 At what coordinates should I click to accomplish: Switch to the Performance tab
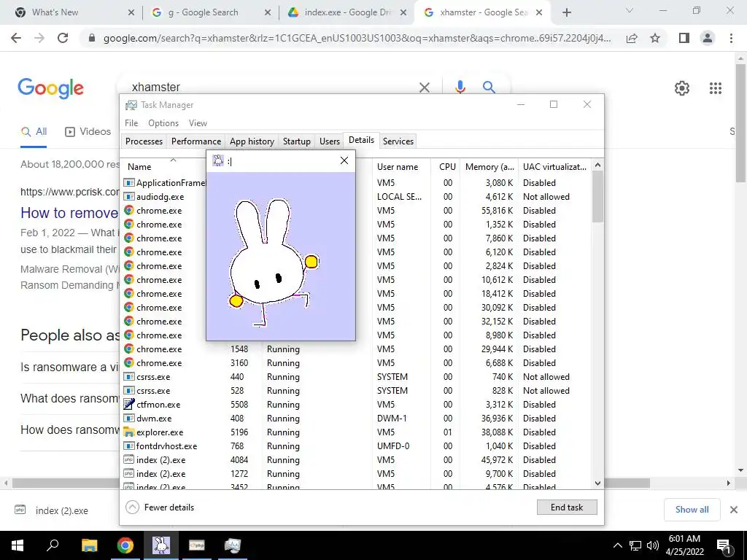196,141
